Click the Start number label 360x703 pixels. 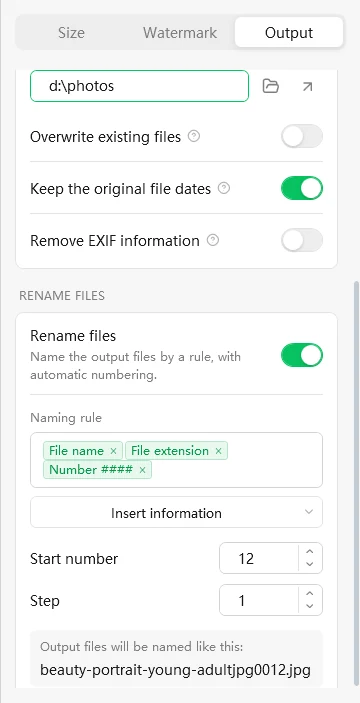[x=74, y=559]
